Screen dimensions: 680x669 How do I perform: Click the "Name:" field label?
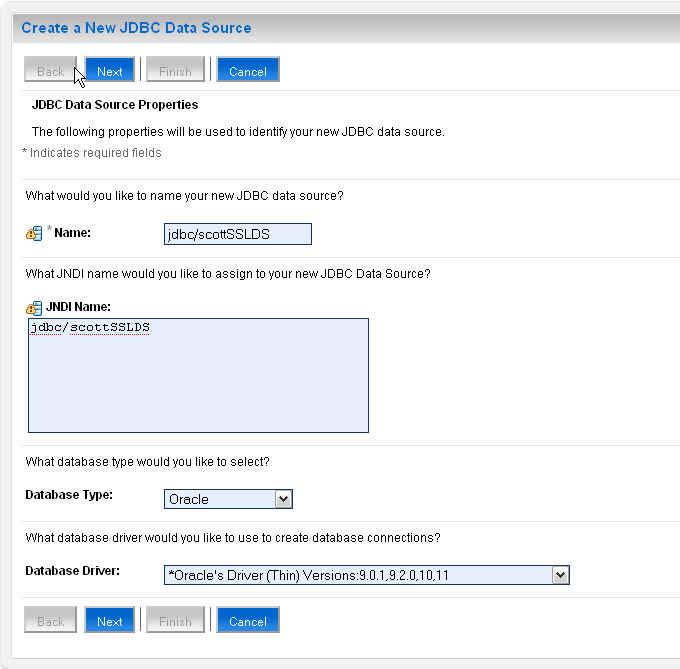[x=72, y=233]
